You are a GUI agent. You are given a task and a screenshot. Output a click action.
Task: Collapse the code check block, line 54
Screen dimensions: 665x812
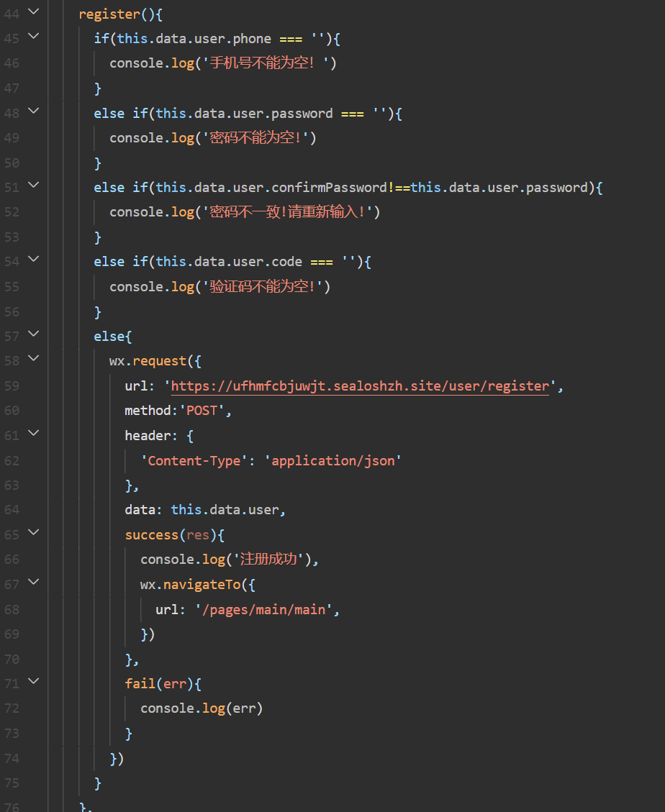(34, 259)
